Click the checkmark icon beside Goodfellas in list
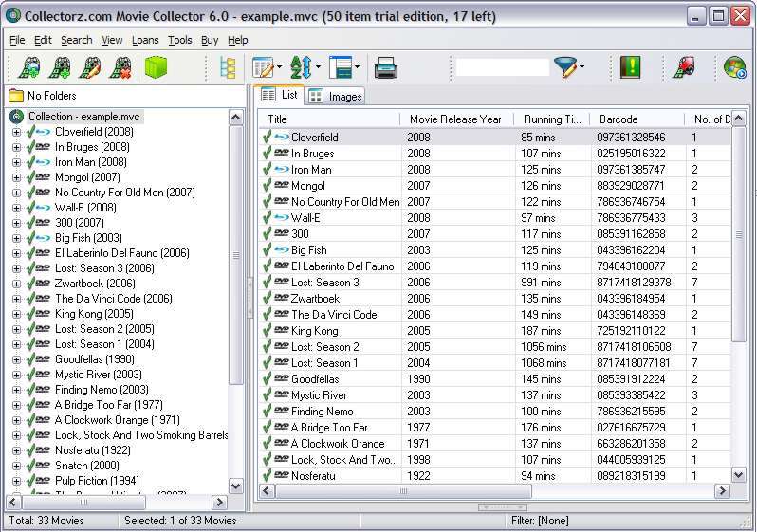757x532 pixels. (267, 378)
